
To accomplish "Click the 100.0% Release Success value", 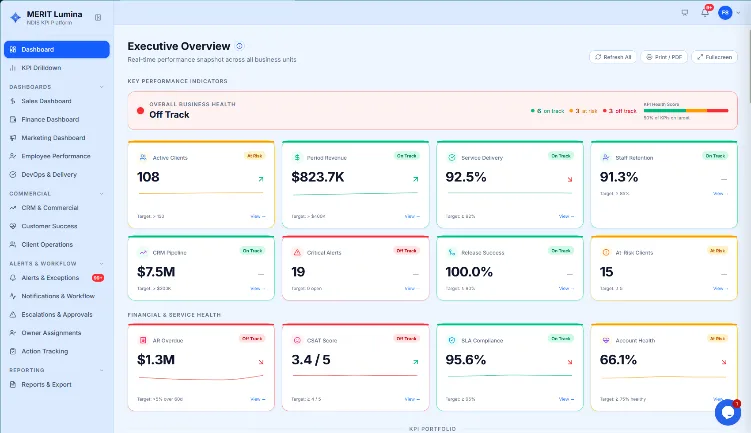I will click(x=469, y=272).
